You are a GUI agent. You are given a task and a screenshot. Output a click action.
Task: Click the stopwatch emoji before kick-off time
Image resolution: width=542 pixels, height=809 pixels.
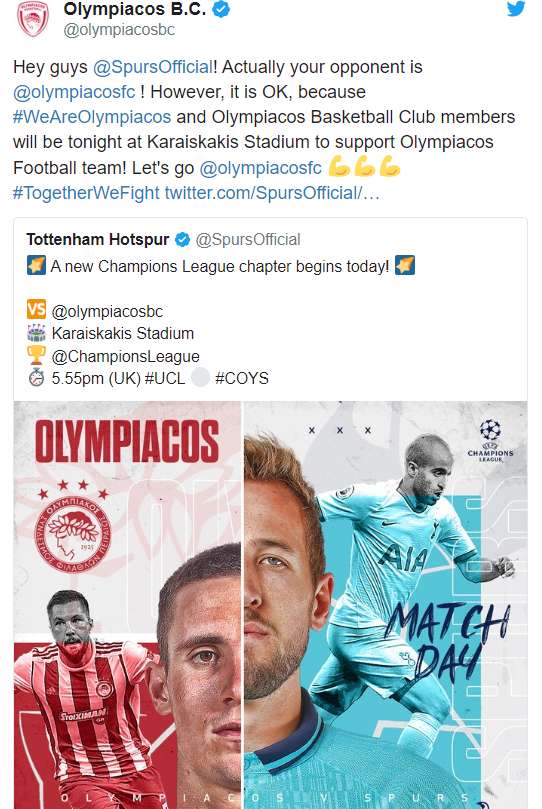tap(36, 378)
